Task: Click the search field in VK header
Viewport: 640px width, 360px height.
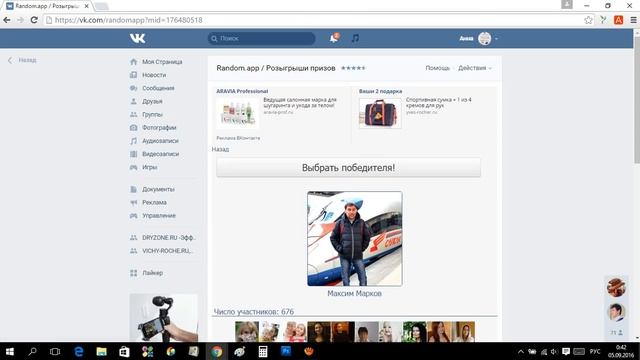Action: (x=262, y=38)
